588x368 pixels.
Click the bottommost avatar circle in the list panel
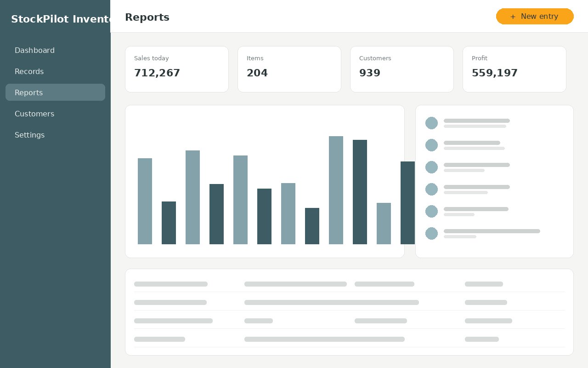click(x=431, y=233)
